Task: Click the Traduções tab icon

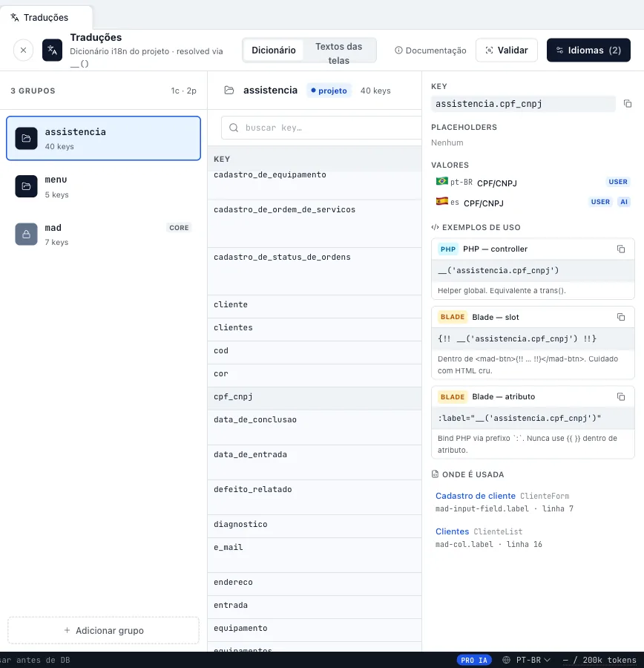Action: (15, 18)
